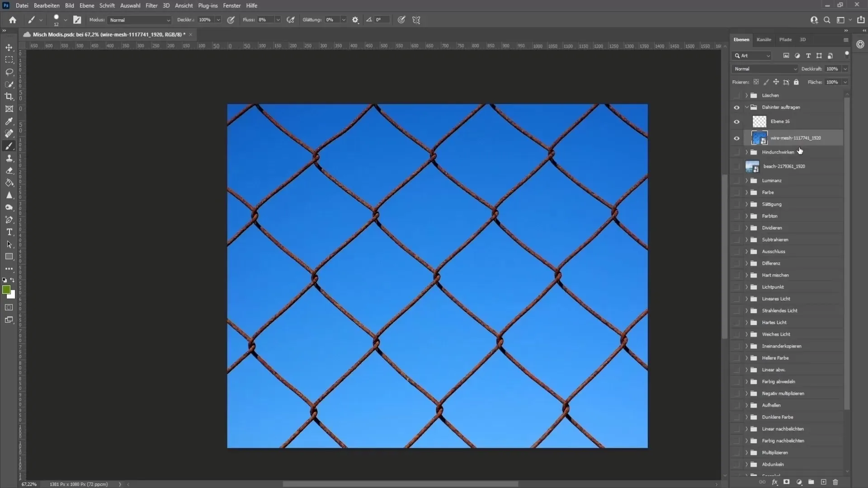Screen dimensions: 868x488
Task: Create new adjustment layer icon
Action: [799, 482]
